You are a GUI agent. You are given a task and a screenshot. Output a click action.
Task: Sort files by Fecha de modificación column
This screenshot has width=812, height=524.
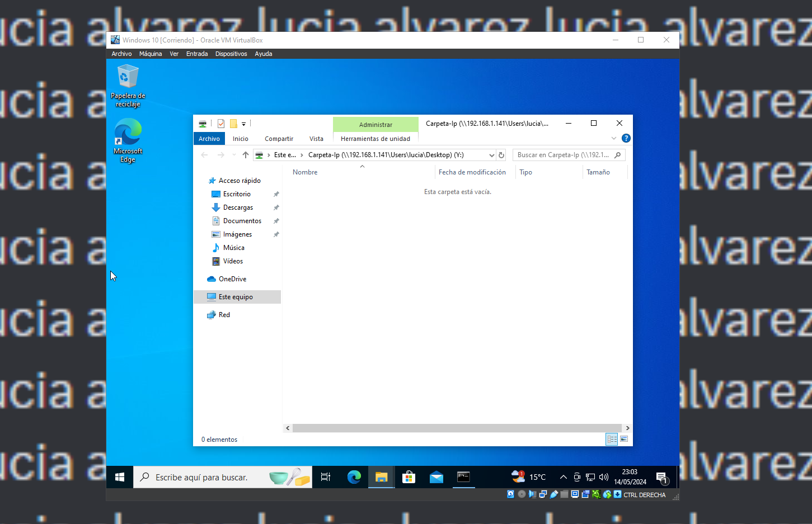click(x=473, y=172)
